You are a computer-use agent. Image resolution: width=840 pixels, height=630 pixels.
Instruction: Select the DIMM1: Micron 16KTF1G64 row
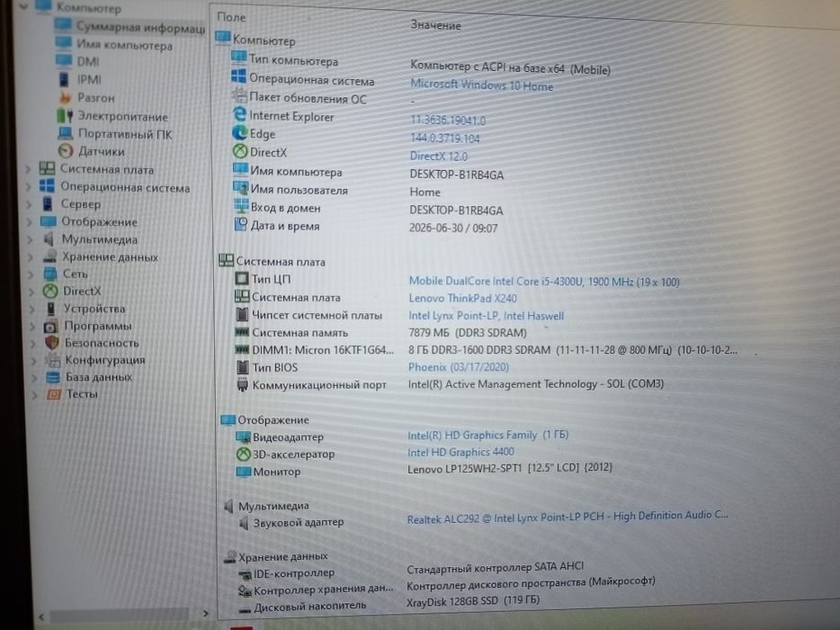point(486,350)
